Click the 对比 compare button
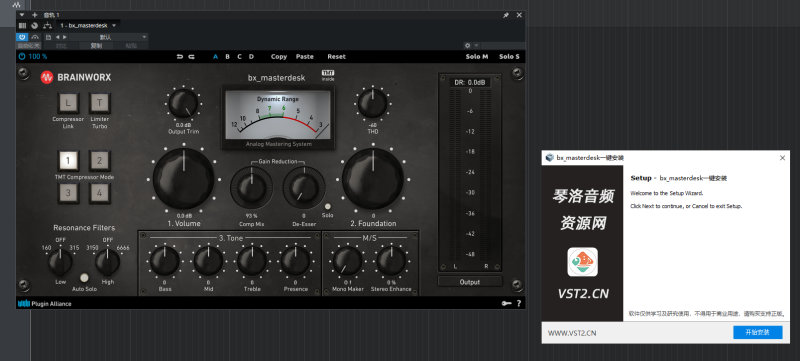Screen dimensions: 800x361 (61, 45)
